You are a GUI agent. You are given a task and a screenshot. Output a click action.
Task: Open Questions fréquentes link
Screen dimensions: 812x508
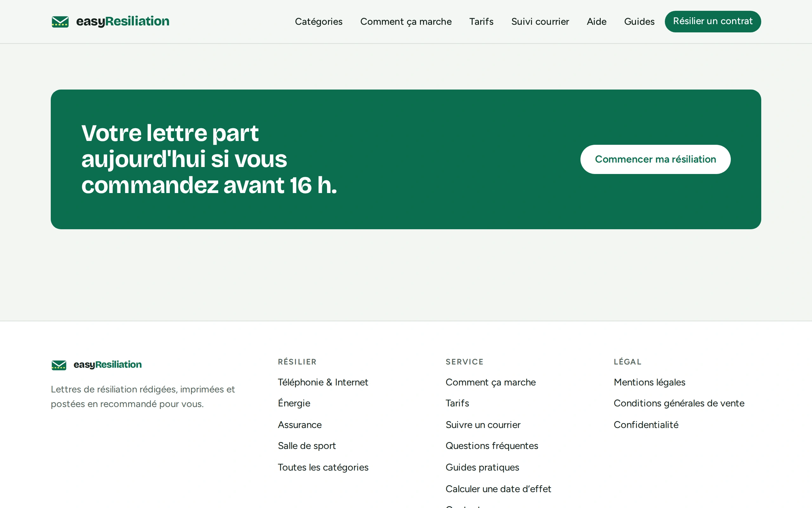click(492, 446)
